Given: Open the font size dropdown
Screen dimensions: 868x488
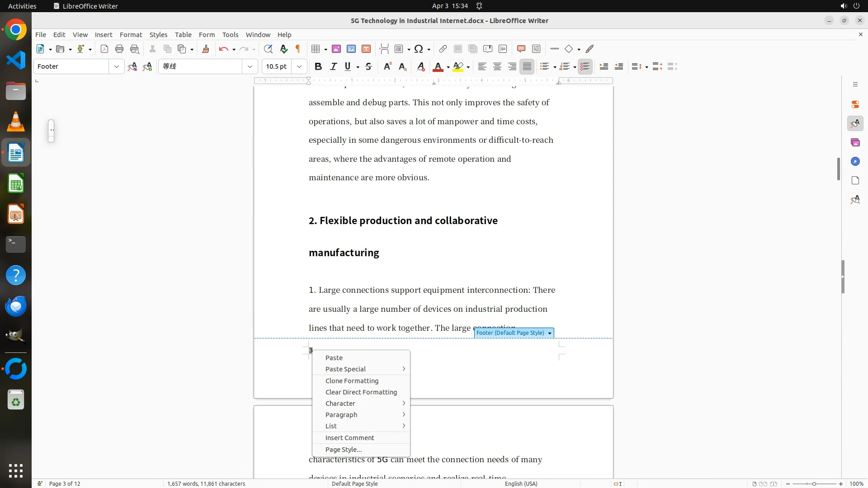Looking at the screenshot, I should coord(299,66).
